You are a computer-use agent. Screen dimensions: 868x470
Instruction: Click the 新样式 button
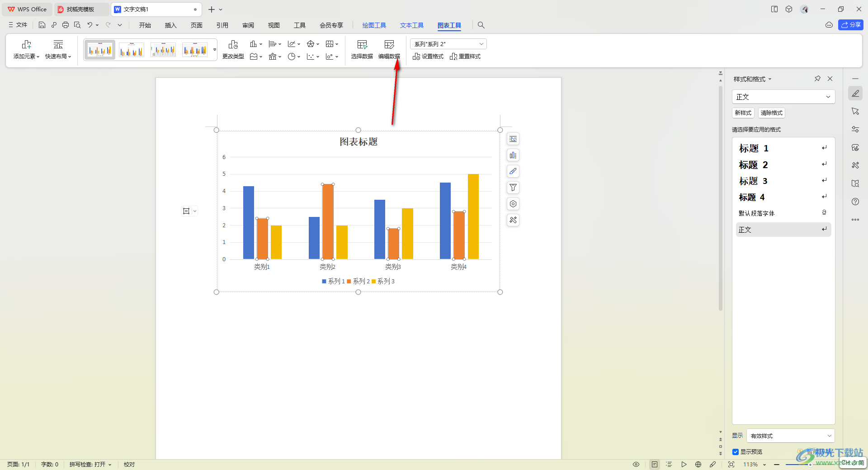tap(743, 113)
